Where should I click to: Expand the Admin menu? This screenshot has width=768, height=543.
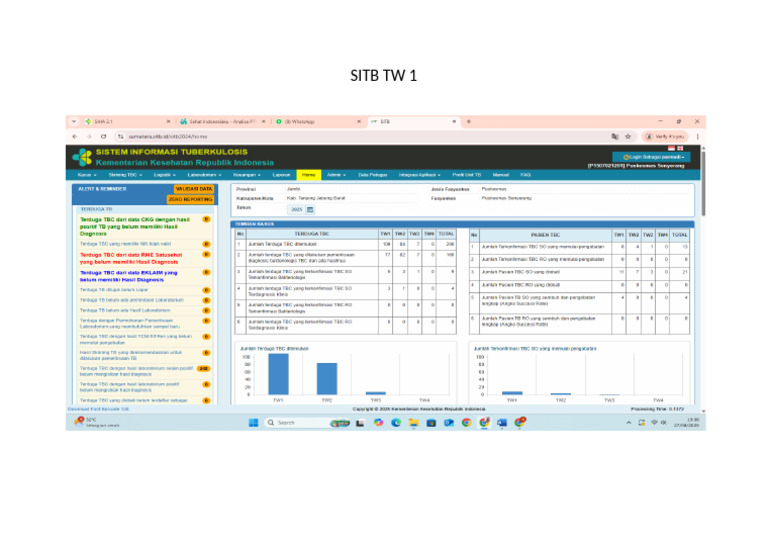(336, 175)
